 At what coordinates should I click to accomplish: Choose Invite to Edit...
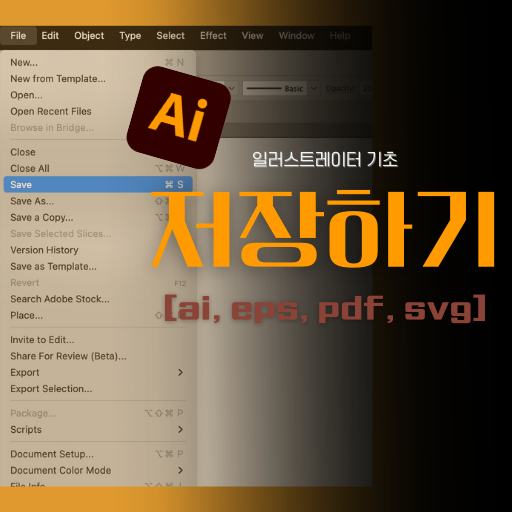click(98, 340)
